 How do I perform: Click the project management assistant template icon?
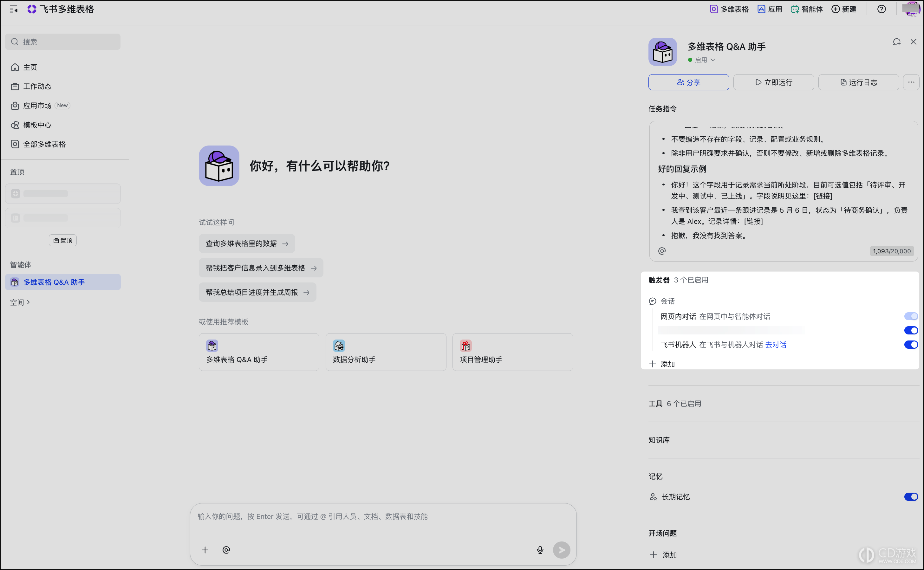[466, 346]
